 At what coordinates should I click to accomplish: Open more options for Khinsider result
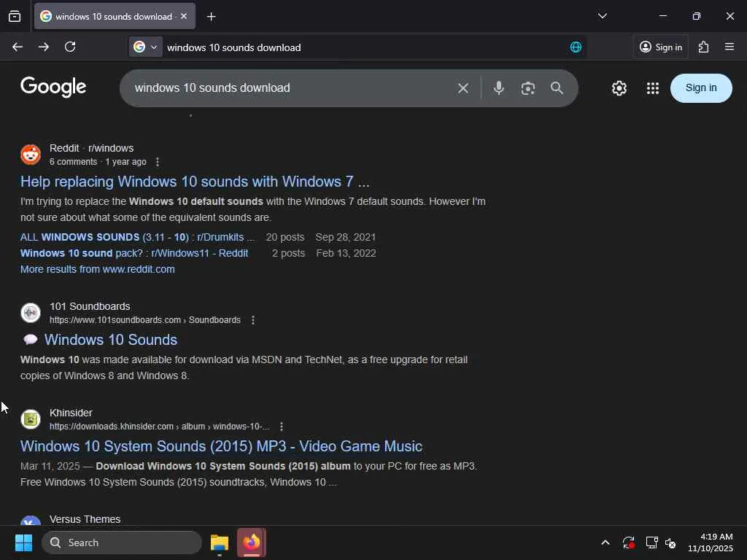click(282, 426)
